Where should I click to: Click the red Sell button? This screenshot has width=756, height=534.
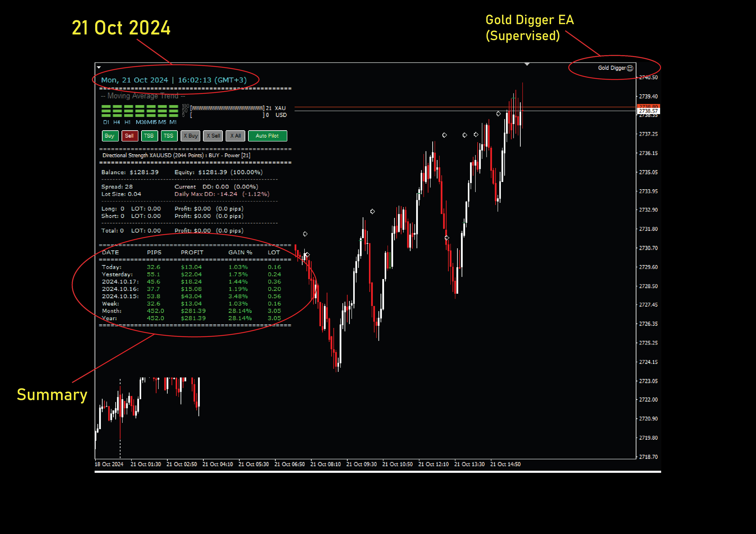pos(129,136)
